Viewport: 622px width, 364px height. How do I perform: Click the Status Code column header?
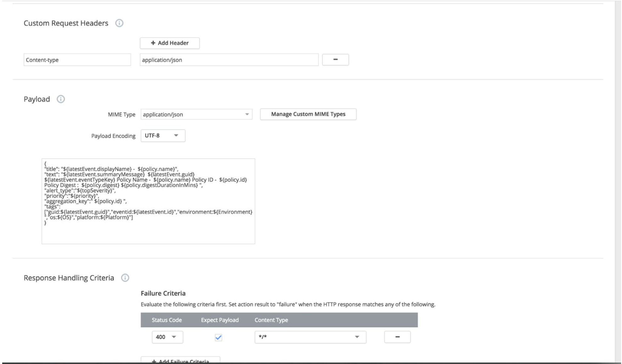(167, 320)
